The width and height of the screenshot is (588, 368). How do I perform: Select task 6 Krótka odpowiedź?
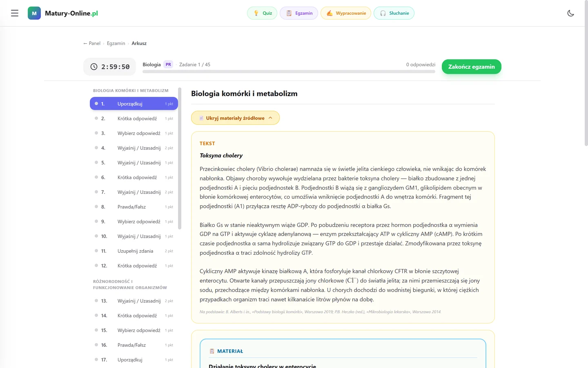(134, 177)
